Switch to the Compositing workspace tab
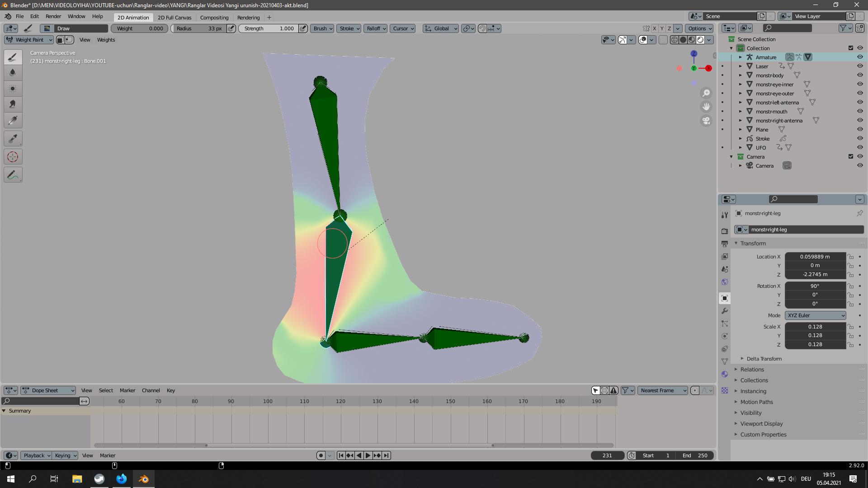This screenshot has width=868, height=488. (214, 18)
